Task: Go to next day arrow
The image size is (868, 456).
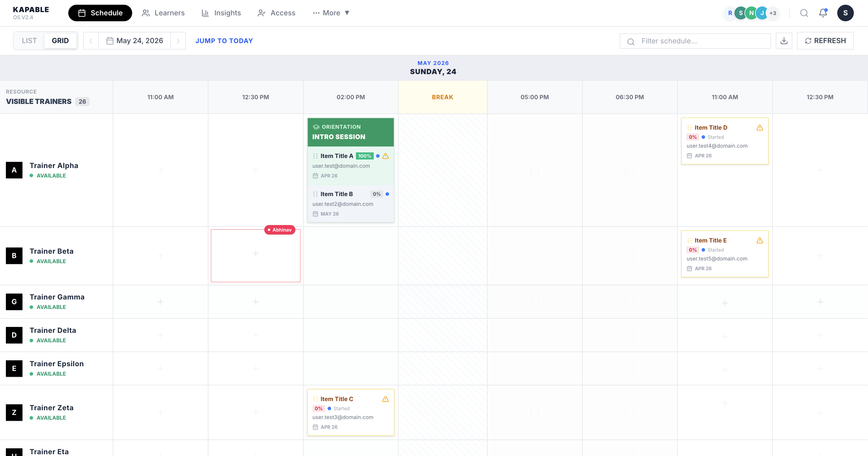Action: click(178, 41)
